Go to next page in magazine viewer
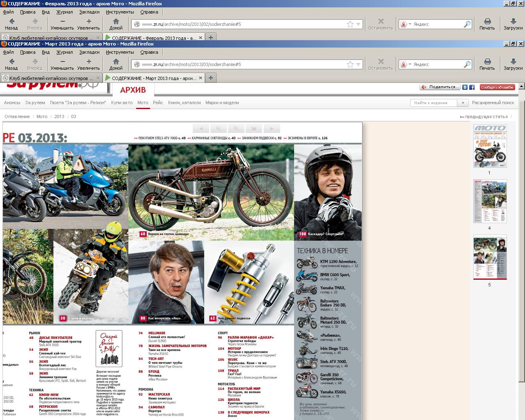Screen dimensions: 525x420 (272, 128)
